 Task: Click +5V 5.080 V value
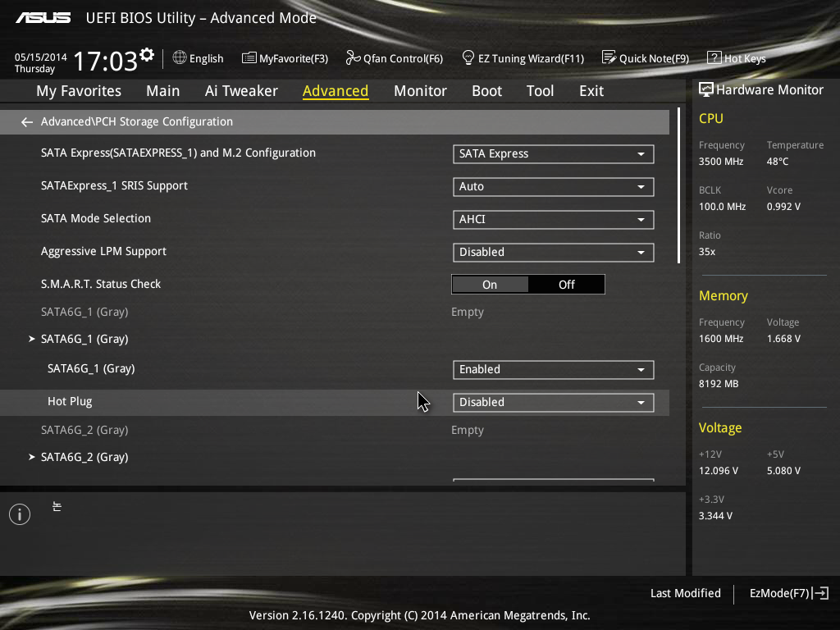(783, 470)
